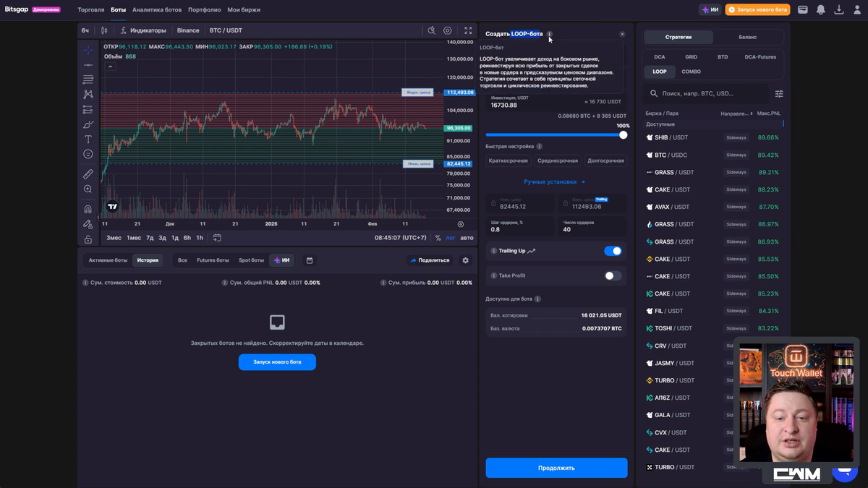
Task: Open notifications bell icon
Action: click(821, 9)
